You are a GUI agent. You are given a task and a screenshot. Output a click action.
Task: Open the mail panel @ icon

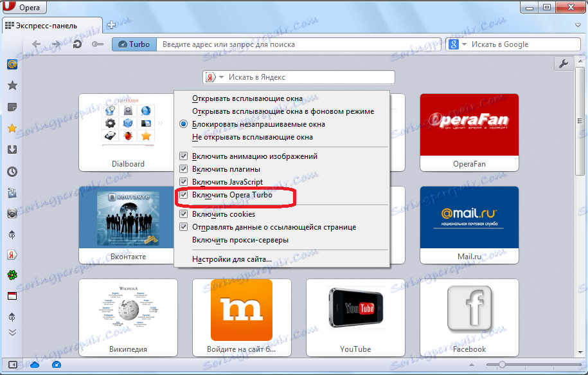12,64
